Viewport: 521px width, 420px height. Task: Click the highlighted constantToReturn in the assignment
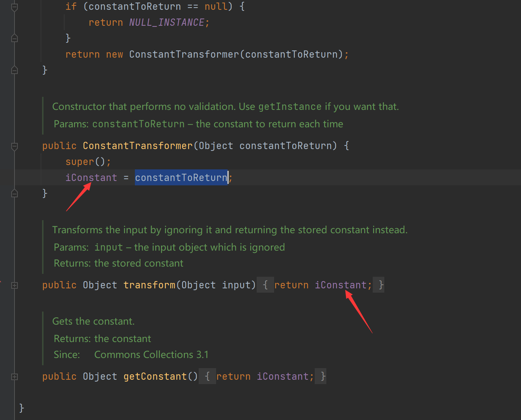click(x=181, y=178)
